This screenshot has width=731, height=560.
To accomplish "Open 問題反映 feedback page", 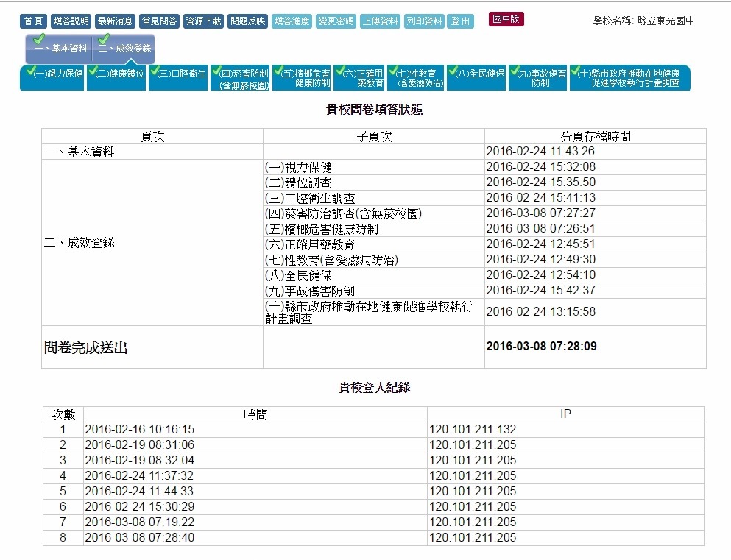I will (x=247, y=21).
